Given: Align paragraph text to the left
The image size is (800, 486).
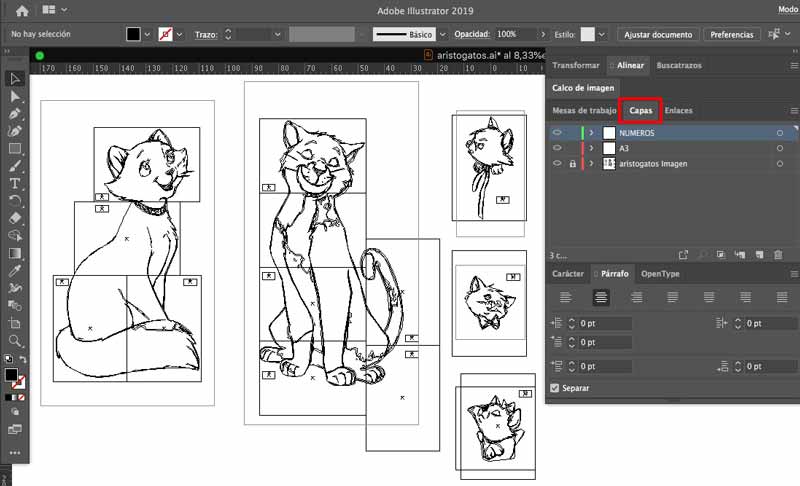Looking at the screenshot, I should 565,297.
